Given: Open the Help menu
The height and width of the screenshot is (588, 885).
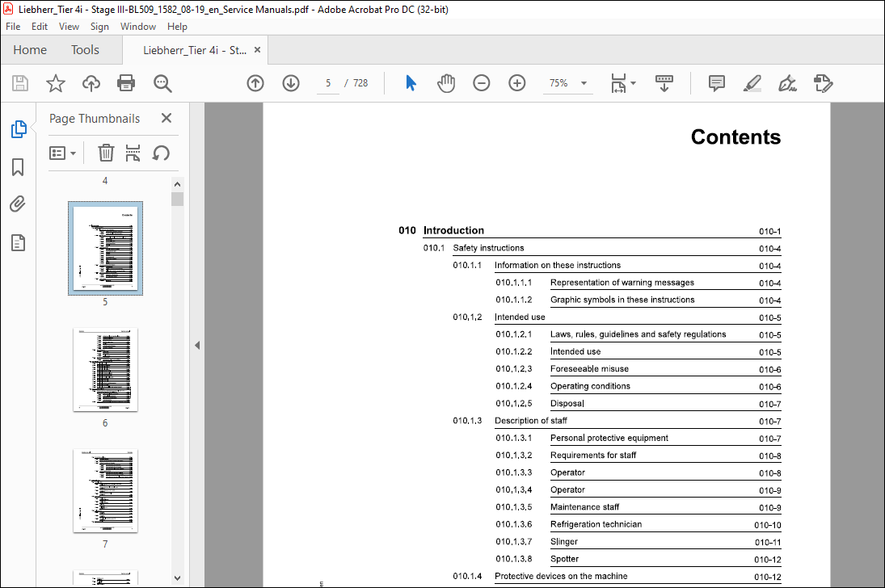Looking at the screenshot, I should [177, 27].
